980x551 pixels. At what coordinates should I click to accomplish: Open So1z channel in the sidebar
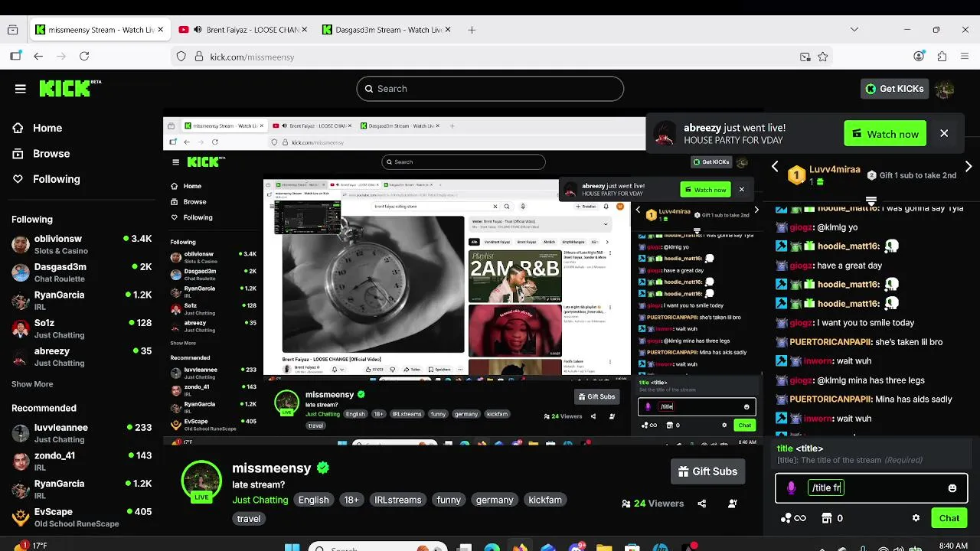click(82, 328)
